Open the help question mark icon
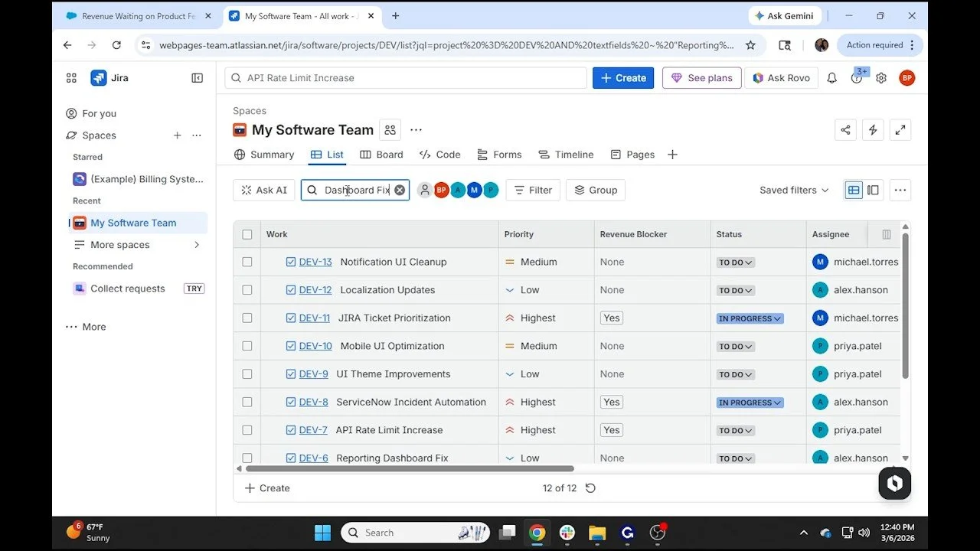Image resolution: width=980 pixels, height=551 pixels. [857, 78]
